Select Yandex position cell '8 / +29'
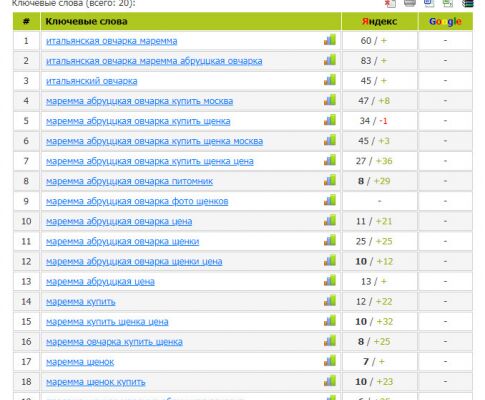The width and height of the screenshot is (485, 400). [x=380, y=181]
